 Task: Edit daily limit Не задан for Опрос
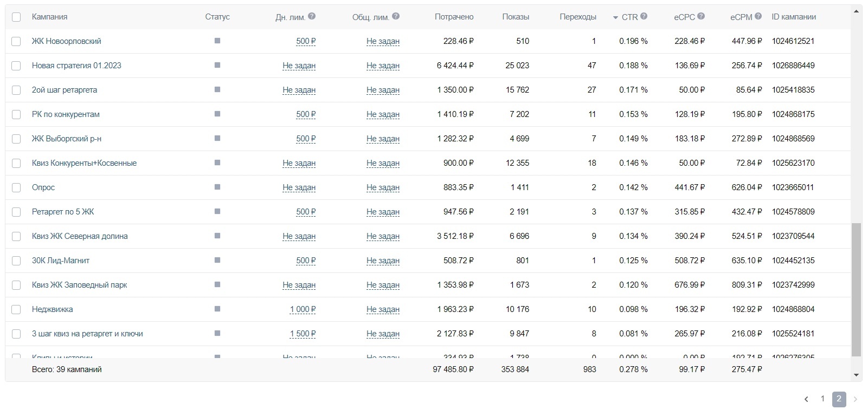[299, 187]
